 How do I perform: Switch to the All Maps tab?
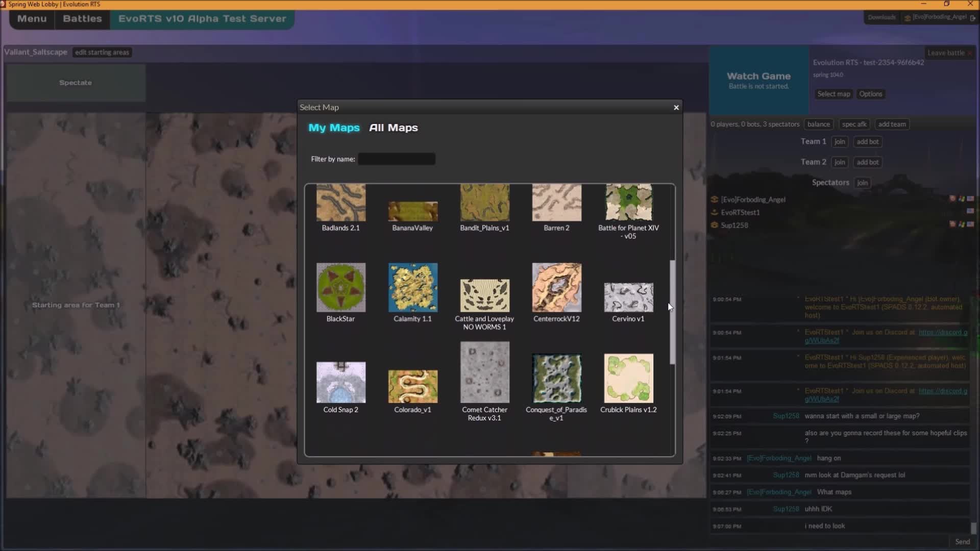pos(393,128)
